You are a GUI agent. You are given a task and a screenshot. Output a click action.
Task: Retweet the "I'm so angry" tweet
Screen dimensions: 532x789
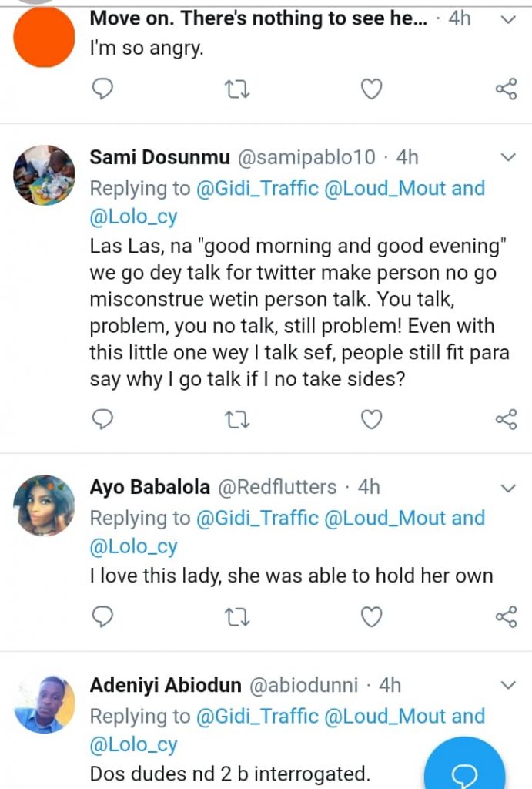(237, 90)
